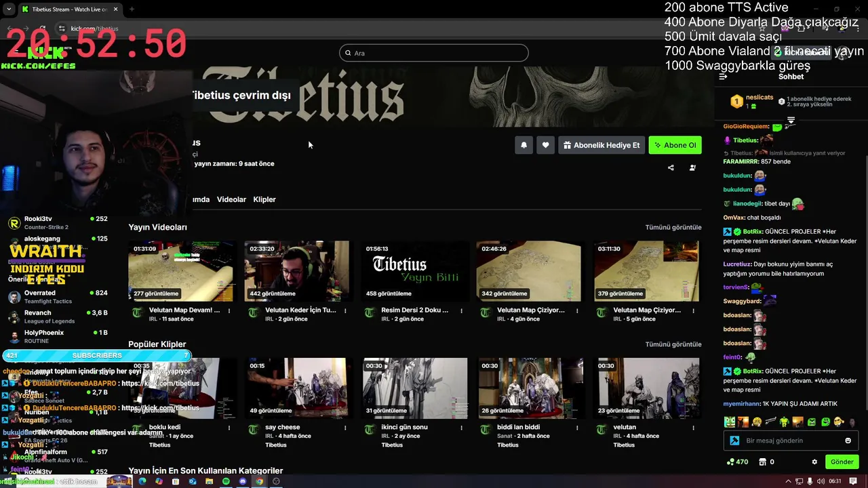Open OmVax's profile in chat
The width and height of the screenshot is (868, 488).
[x=734, y=218]
